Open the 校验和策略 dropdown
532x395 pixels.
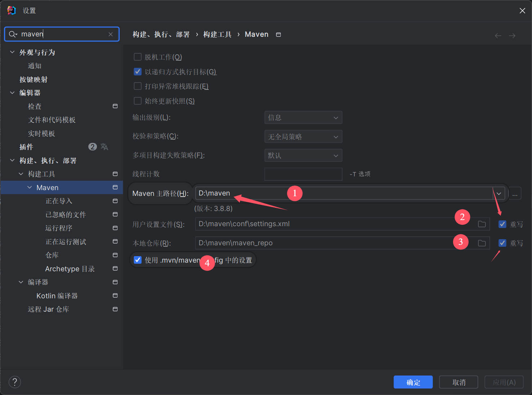pyautogui.click(x=303, y=137)
